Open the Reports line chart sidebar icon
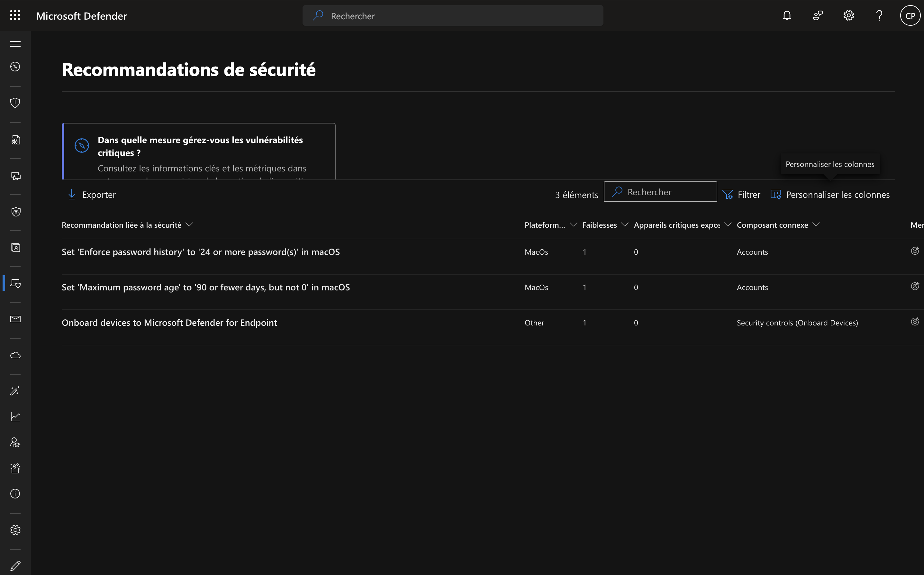Screen dimensions: 924x575 coord(15,417)
